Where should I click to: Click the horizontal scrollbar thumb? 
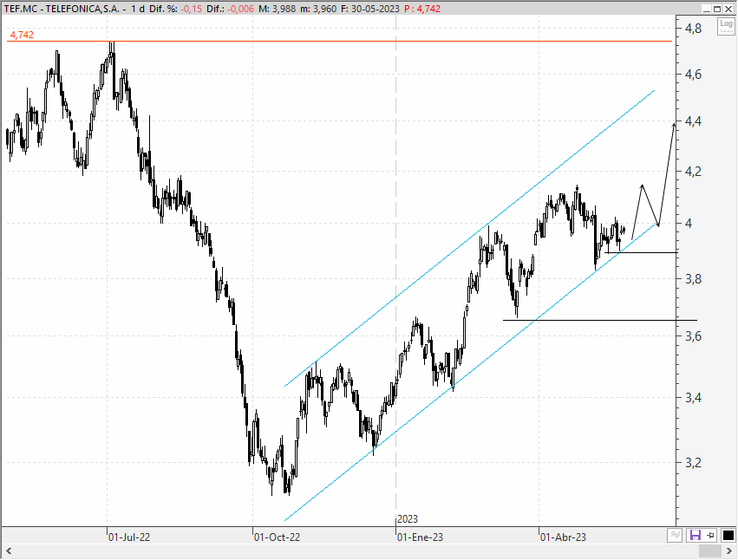(x=709, y=550)
